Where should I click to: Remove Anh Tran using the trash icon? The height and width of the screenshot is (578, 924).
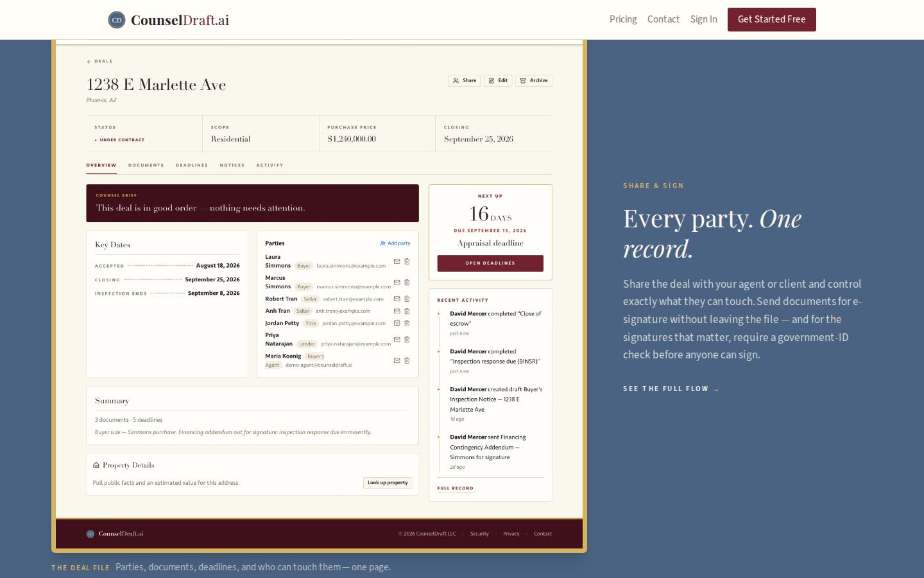point(407,311)
